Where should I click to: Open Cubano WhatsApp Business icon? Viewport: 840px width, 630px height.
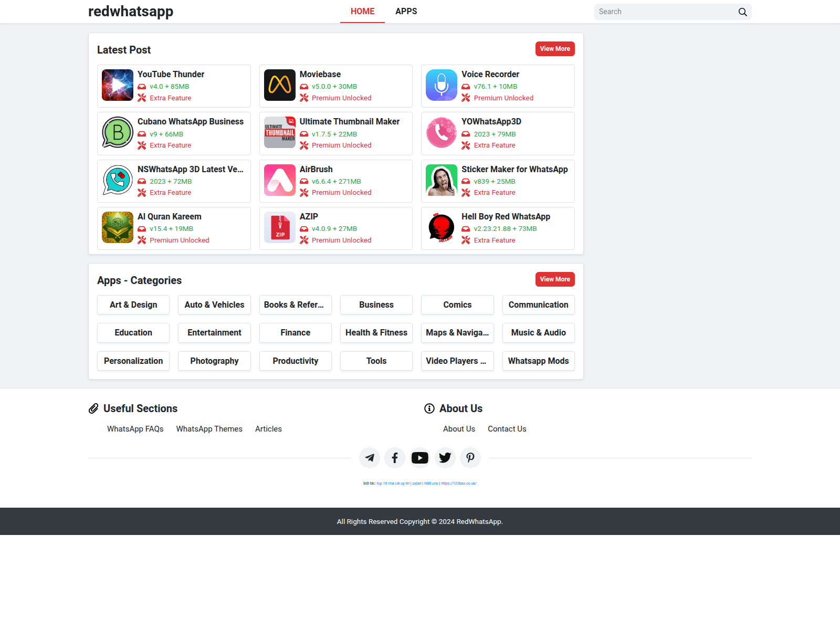coord(118,132)
